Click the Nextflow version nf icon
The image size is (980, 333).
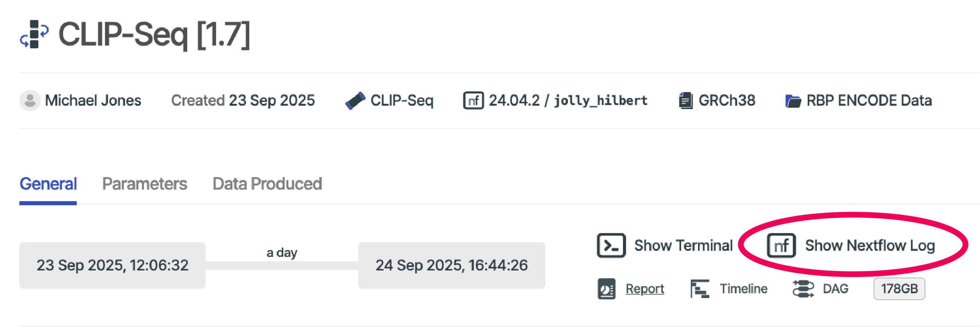pos(473,101)
